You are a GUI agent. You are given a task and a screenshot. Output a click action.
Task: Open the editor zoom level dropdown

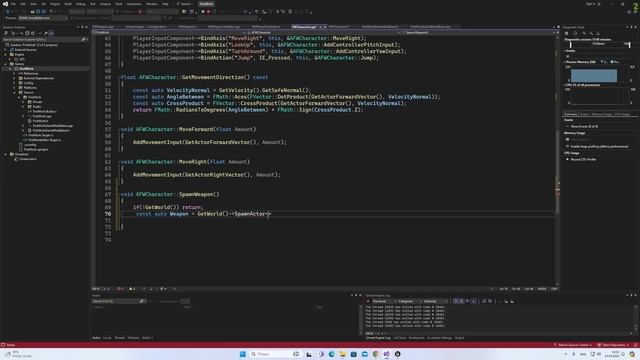[x=100, y=289]
